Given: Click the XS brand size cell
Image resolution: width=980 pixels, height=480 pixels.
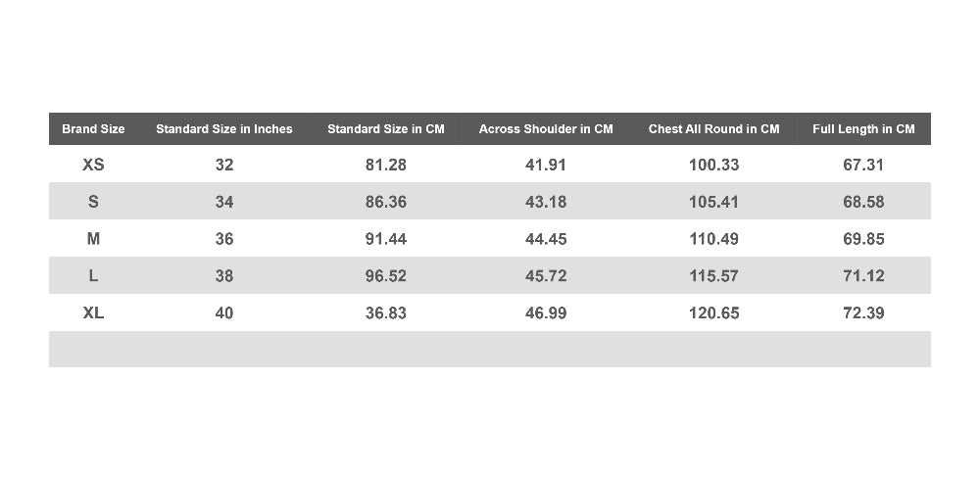Looking at the screenshot, I should click(x=93, y=165).
